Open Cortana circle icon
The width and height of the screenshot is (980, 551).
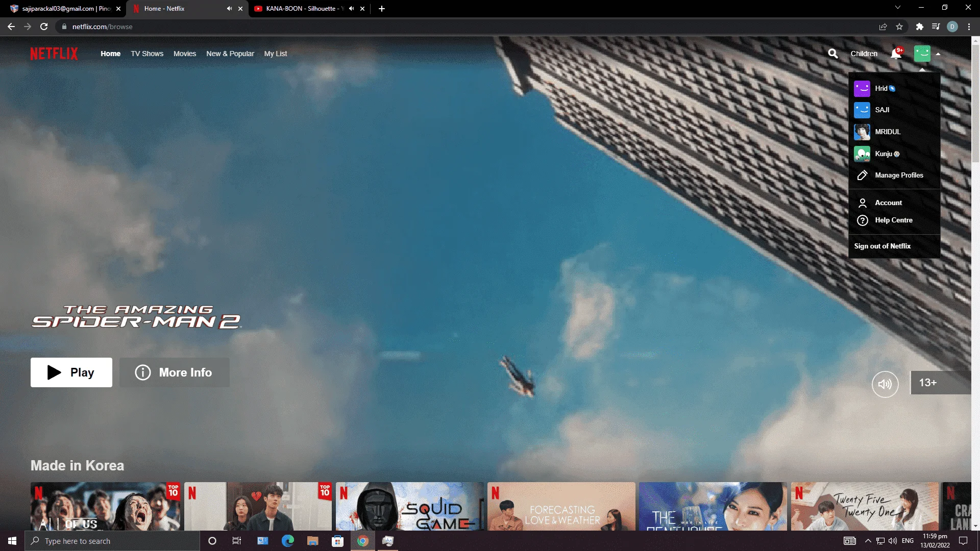212,541
